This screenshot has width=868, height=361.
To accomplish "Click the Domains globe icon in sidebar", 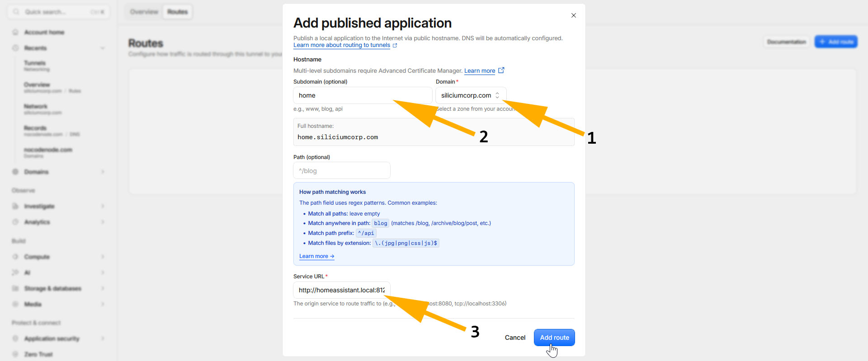I will pyautogui.click(x=15, y=172).
